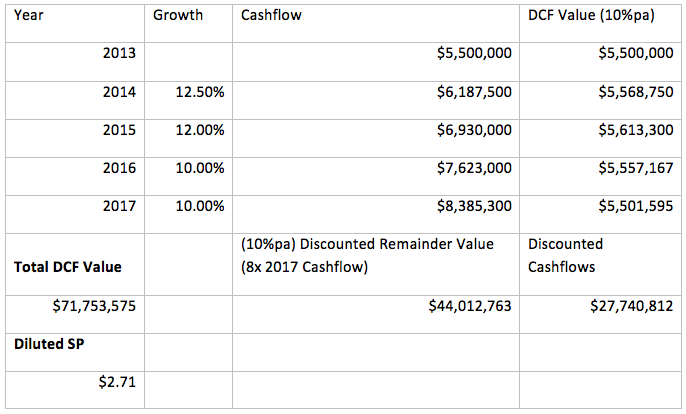Image resolution: width=686 pixels, height=414 pixels.
Task: Click the $5,568,750 DCF value
Action: pos(632,91)
